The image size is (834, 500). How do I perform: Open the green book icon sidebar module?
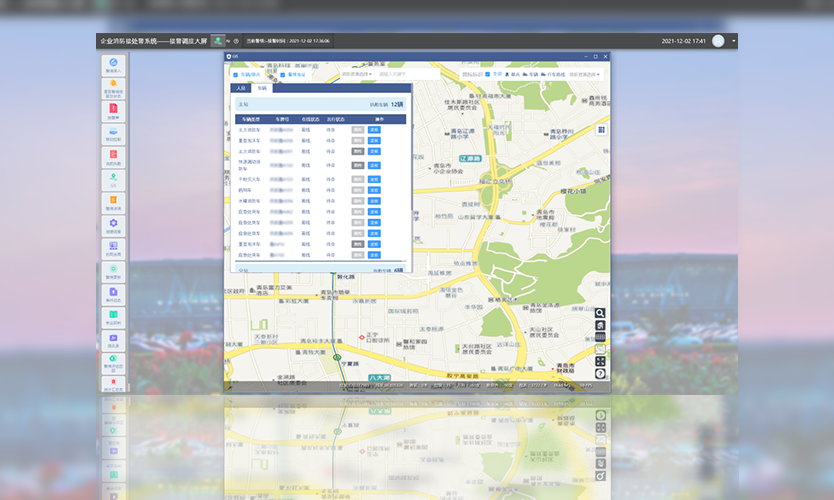tap(113, 317)
